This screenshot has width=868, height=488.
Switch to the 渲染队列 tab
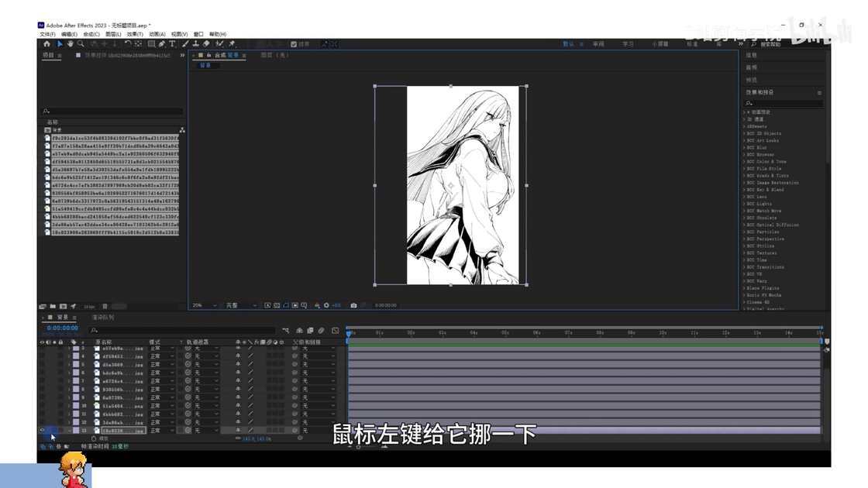[x=103, y=318]
